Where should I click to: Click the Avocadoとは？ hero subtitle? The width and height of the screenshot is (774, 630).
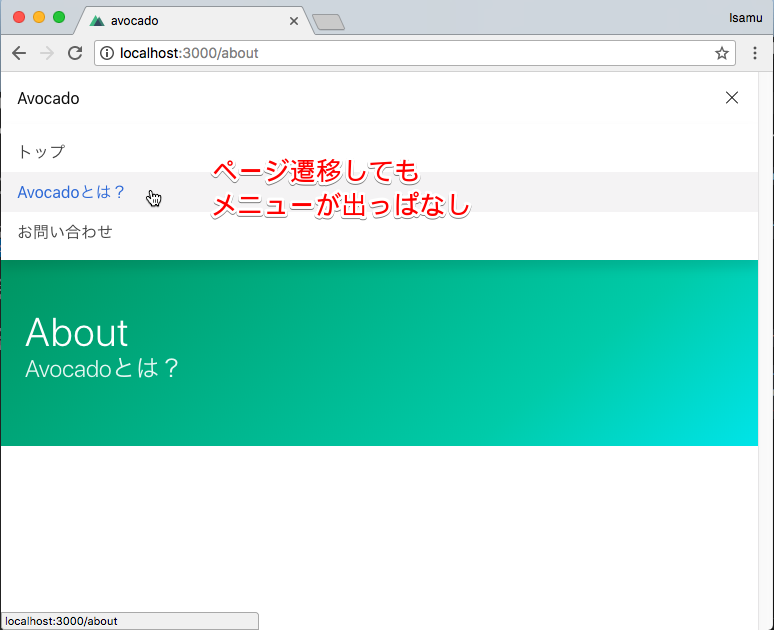click(x=102, y=368)
